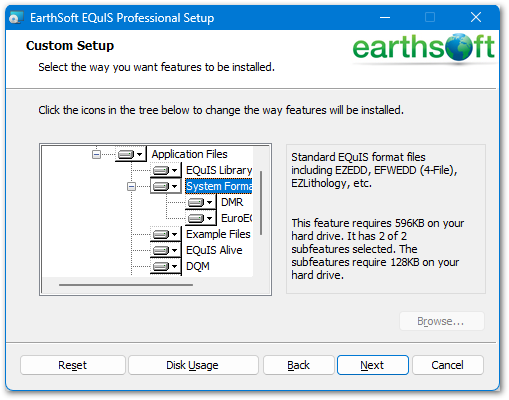Collapse the Application Files tree node
The image size is (509, 400).
(x=96, y=154)
